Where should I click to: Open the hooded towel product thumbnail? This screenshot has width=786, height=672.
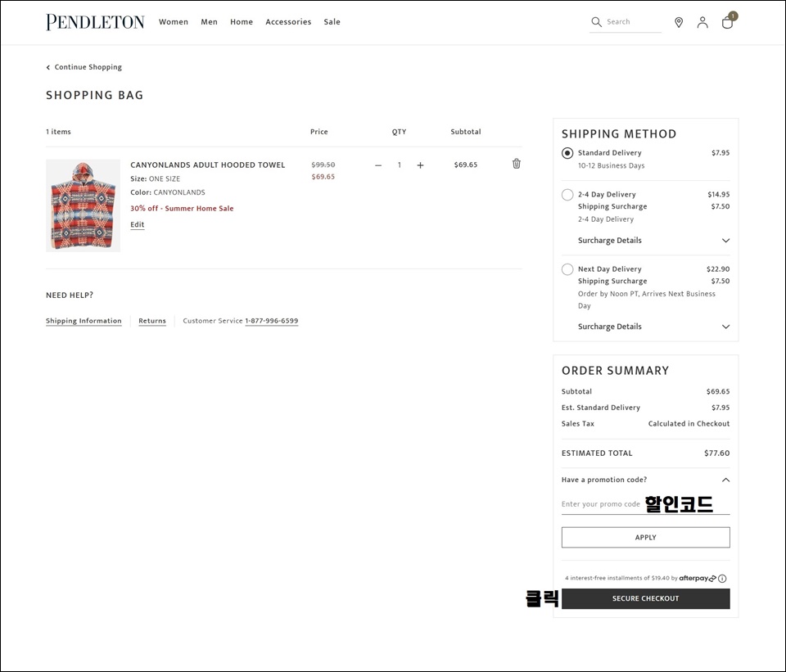[x=84, y=205]
